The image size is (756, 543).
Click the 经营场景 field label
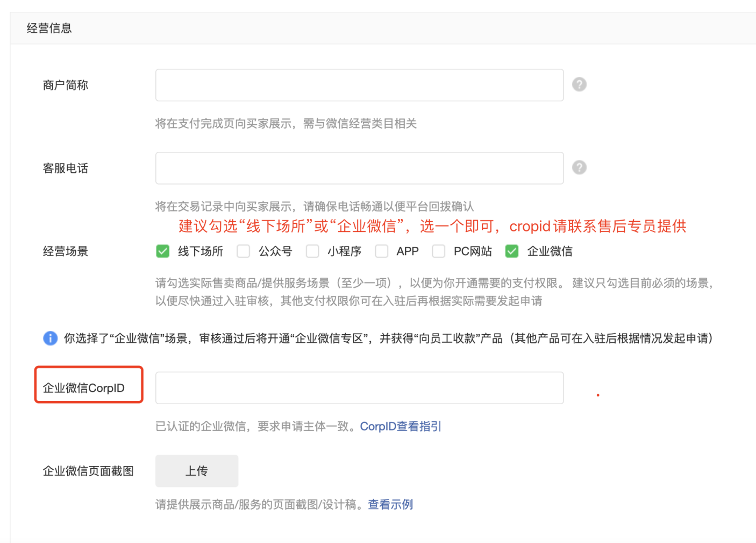[66, 251]
